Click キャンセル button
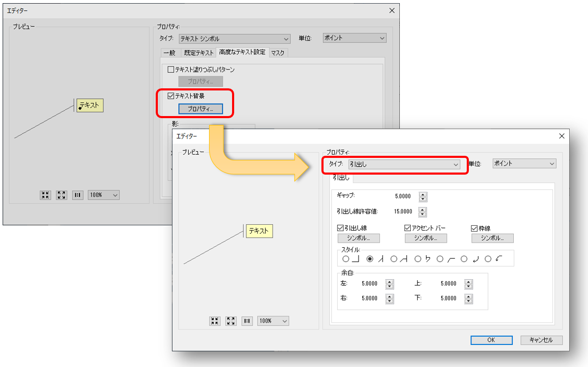Image resolution: width=588 pixels, height=367 pixels. point(541,340)
